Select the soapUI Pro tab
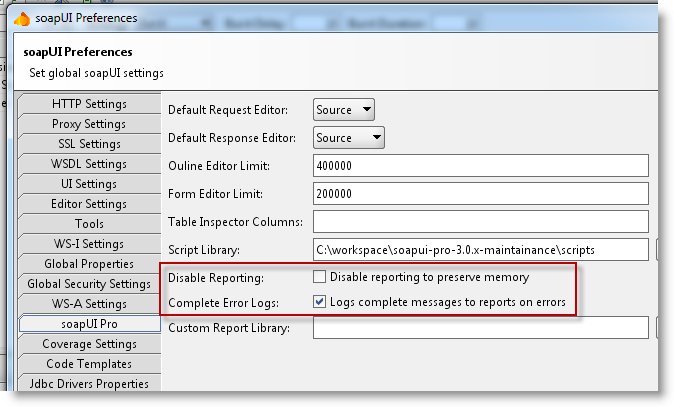674x407 pixels. coord(89,324)
